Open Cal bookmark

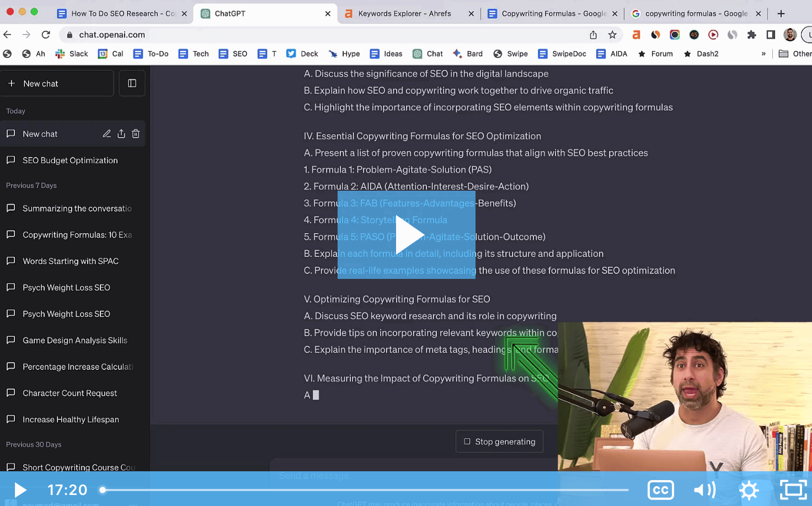coord(110,53)
